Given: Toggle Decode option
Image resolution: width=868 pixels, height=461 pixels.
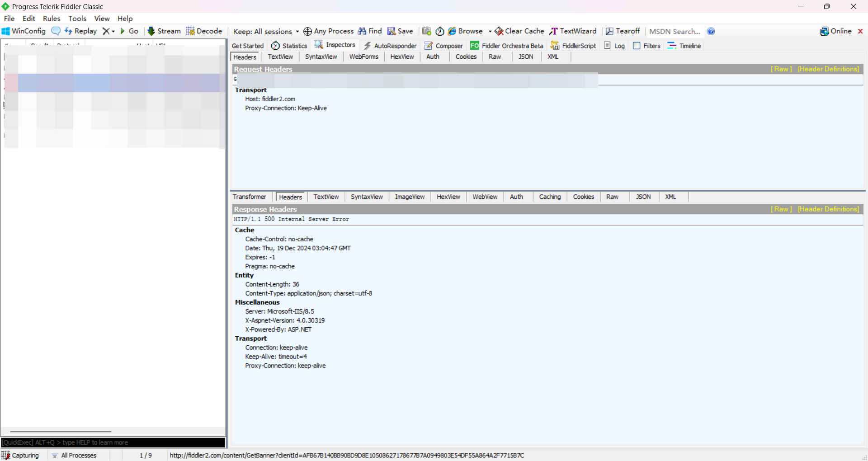Looking at the screenshot, I should [x=204, y=31].
